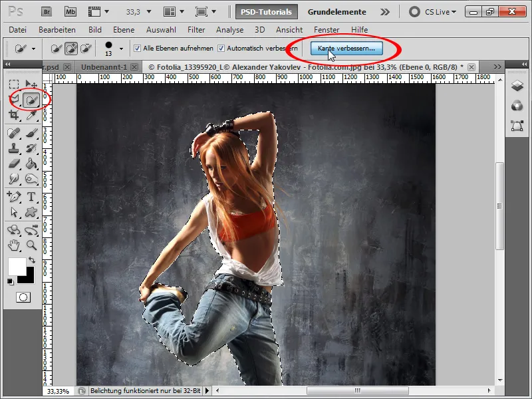
Task: Expand more workspaces with double chevron
Action: click(385, 12)
